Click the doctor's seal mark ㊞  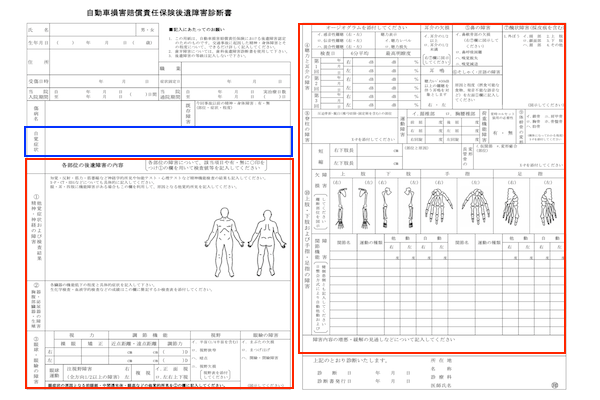[554, 385]
